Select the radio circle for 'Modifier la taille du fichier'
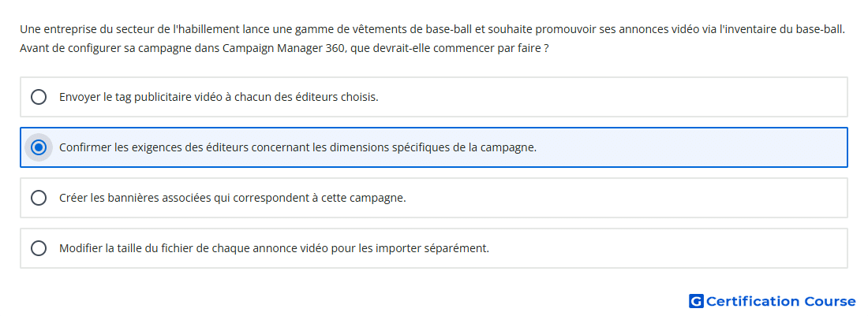 point(39,248)
